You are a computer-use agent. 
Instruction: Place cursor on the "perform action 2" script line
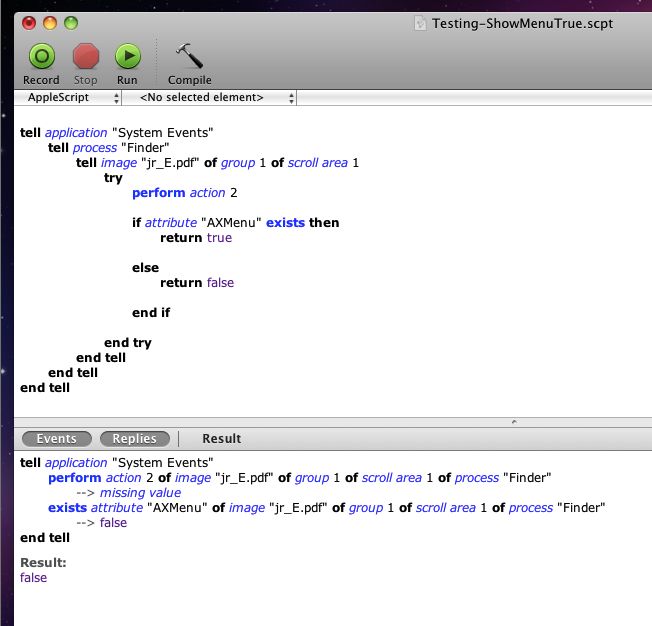[x=185, y=193]
